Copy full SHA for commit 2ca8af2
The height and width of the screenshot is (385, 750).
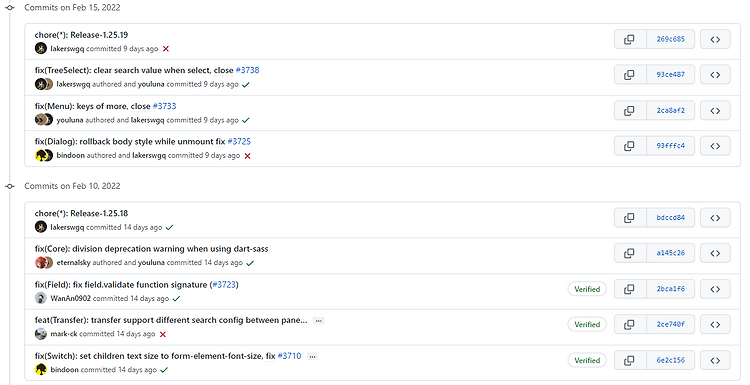click(x=630, y=110)
